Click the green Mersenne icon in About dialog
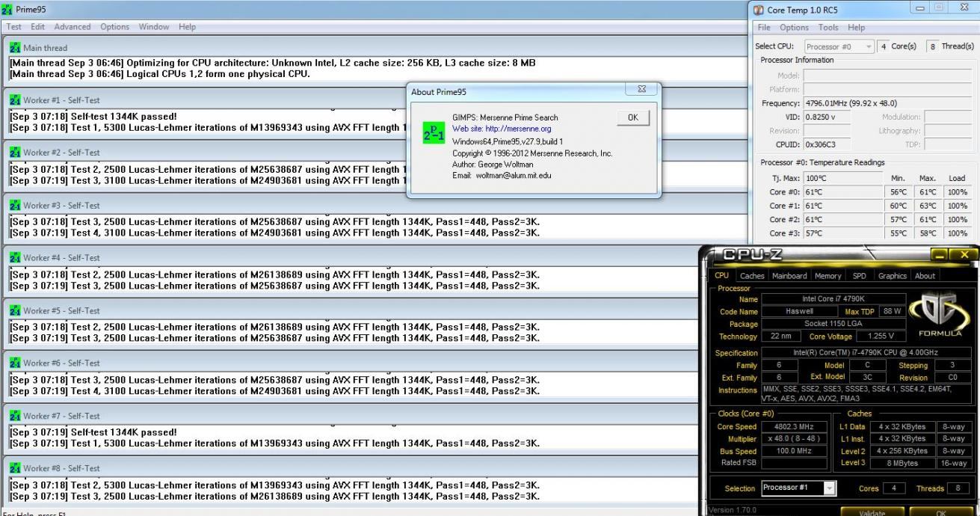 pos(434,132)
